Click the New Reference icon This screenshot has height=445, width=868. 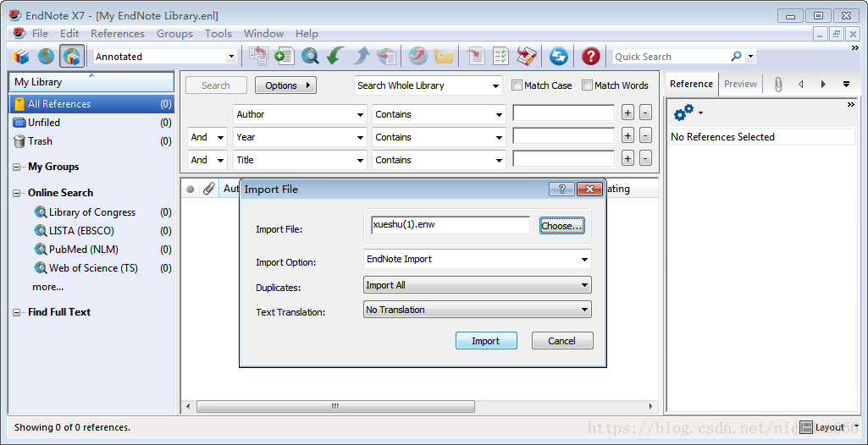(x=285, y=56)
